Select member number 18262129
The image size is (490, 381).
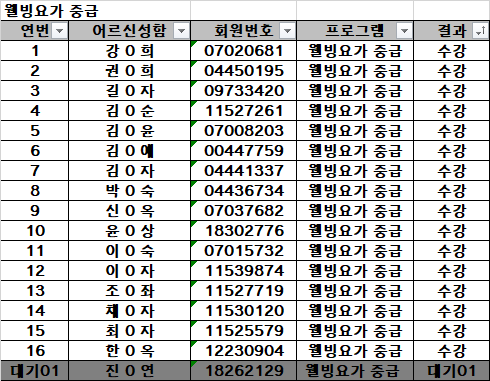click(x=244, y=371)
